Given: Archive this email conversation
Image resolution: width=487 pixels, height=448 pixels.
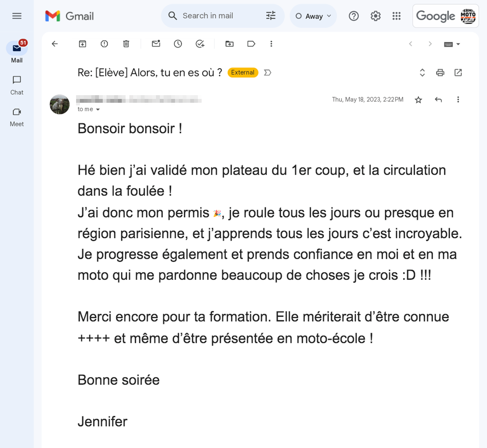Looking at the screenshot, I should [x=83, y=44].
